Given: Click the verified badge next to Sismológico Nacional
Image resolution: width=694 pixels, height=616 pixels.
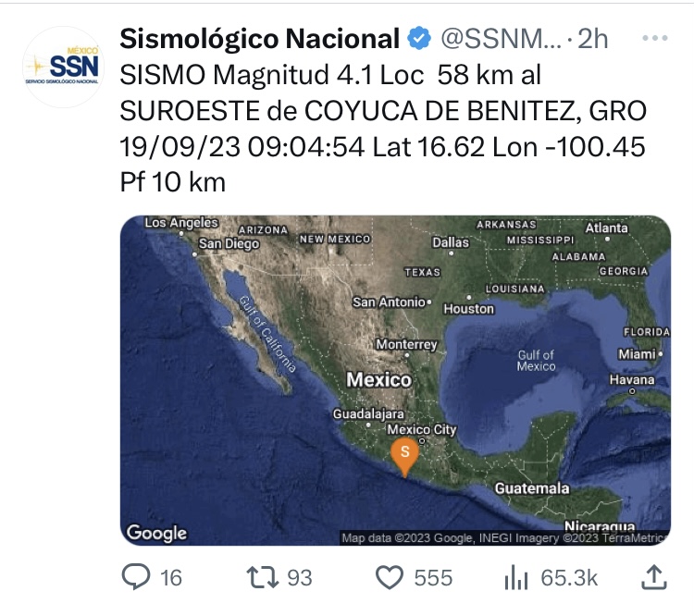Looking at the screenshot, I should click(x=418, y=39).
